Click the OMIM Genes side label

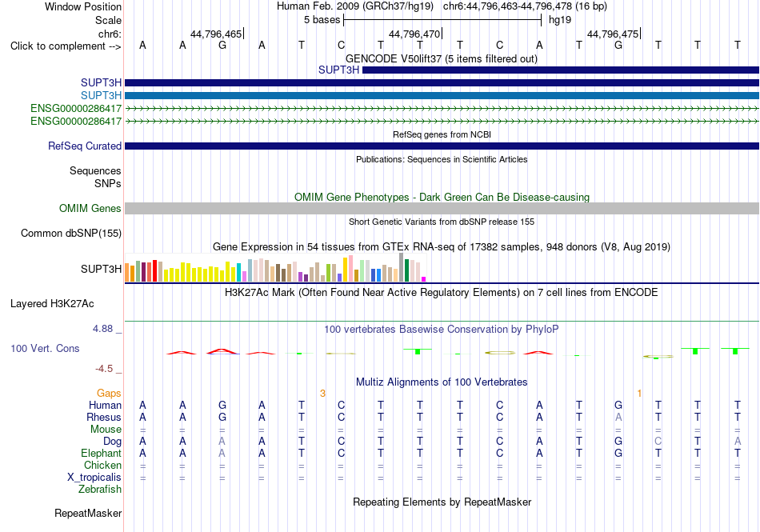[90, 208]
